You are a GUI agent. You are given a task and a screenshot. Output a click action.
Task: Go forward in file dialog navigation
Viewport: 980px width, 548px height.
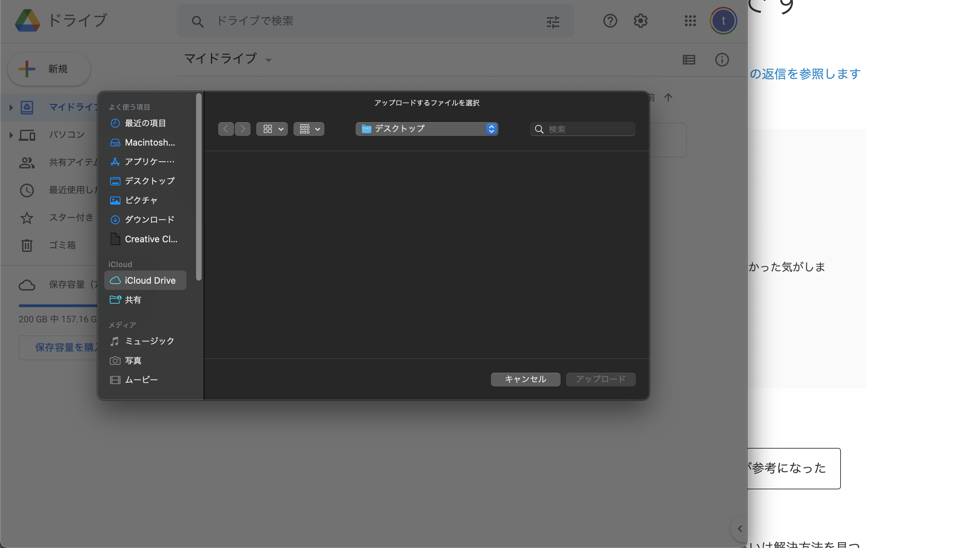(x=243, y=129)
